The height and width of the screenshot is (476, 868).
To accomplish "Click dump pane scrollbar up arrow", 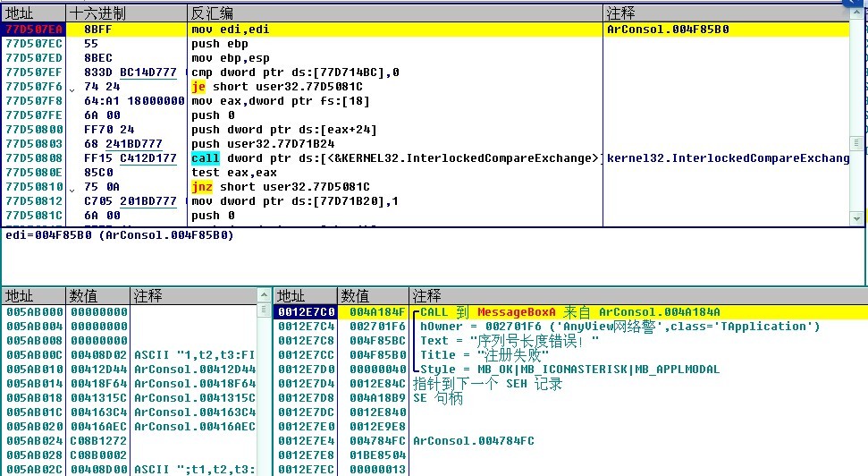I will [264, 295].
